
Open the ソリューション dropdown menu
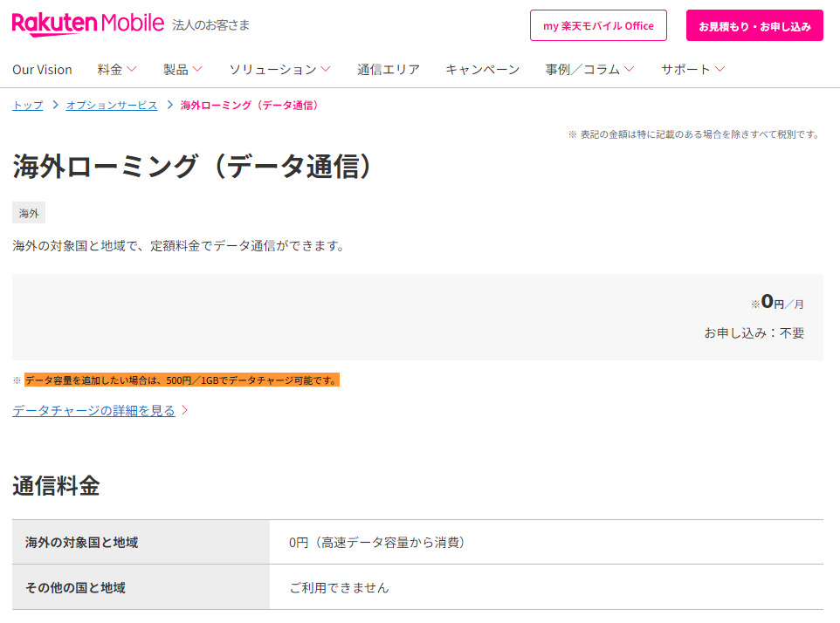(x=279, y=70)
